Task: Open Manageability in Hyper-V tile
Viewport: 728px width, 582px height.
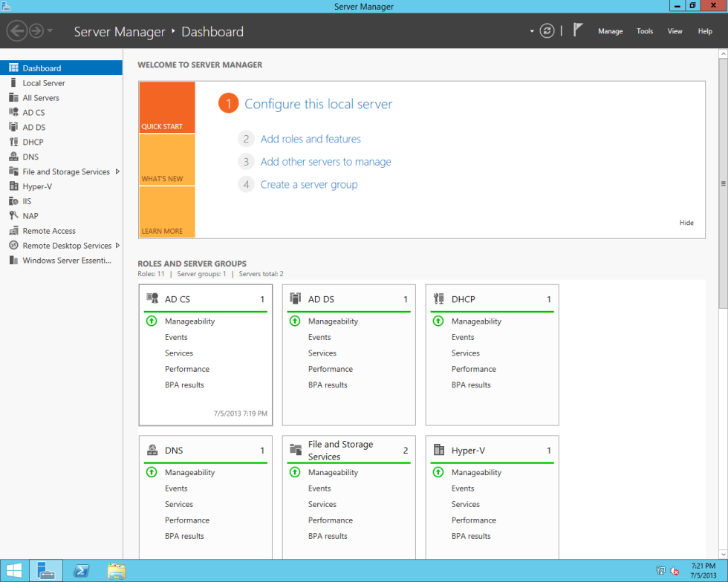Action: (476, 472)
